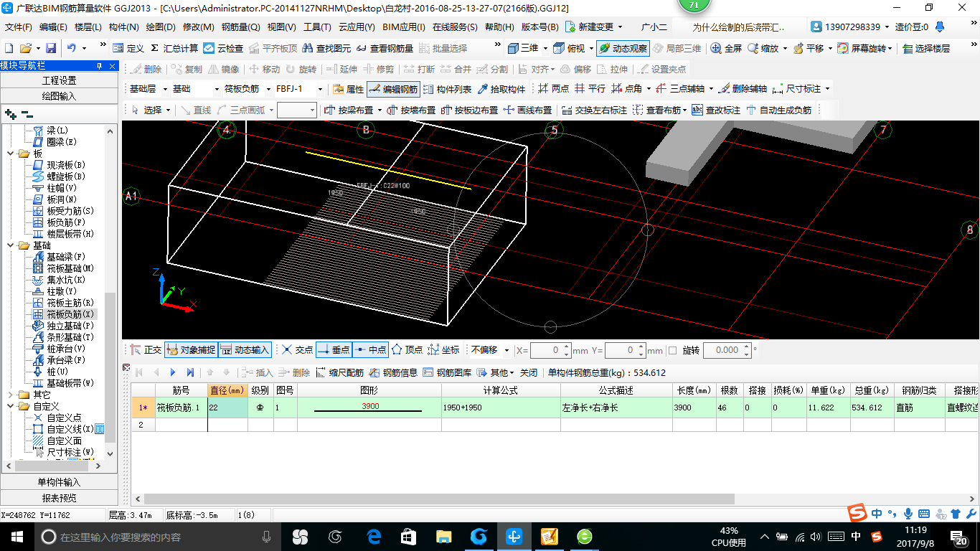Open 钢筋量(Q) menu
Image resolution: width=980 pixels, height=551 pixels.
point(240,27)
